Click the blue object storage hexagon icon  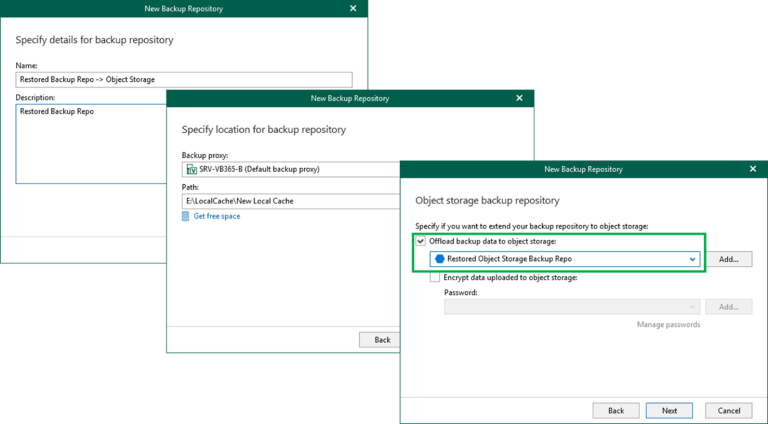pos(439,259)
